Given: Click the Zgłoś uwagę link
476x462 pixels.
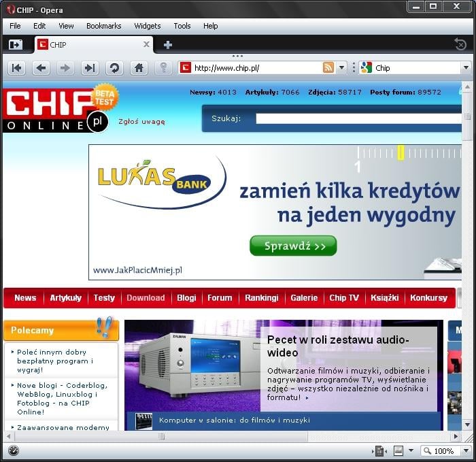Looking at the screenshot, I should pyautogui.click(x=141, y=122).
